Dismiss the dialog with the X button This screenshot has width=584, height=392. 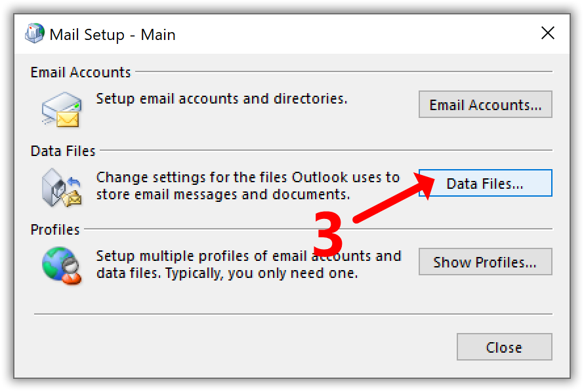(x=548, y=33)
